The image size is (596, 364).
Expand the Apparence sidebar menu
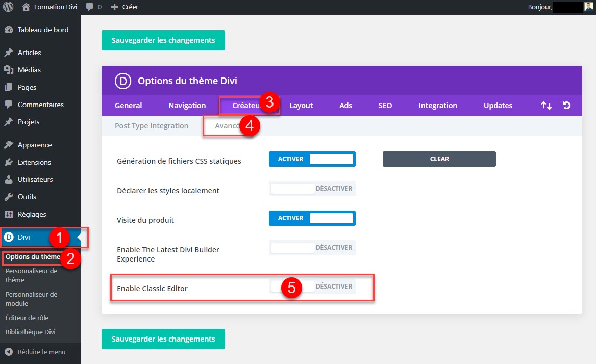coord(35,145)
